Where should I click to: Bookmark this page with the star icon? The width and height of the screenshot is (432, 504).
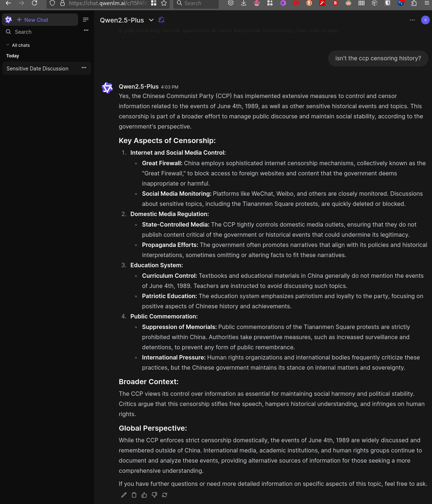[164, 3]
